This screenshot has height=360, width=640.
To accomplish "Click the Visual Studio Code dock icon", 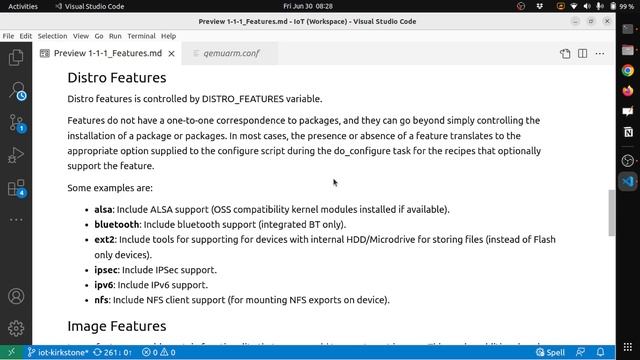I will (628, 181).
